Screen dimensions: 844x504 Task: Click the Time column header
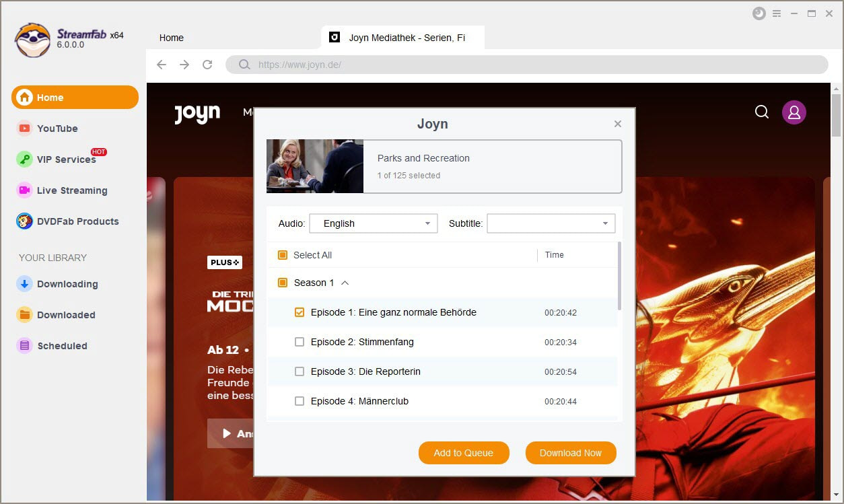point(555,255)
